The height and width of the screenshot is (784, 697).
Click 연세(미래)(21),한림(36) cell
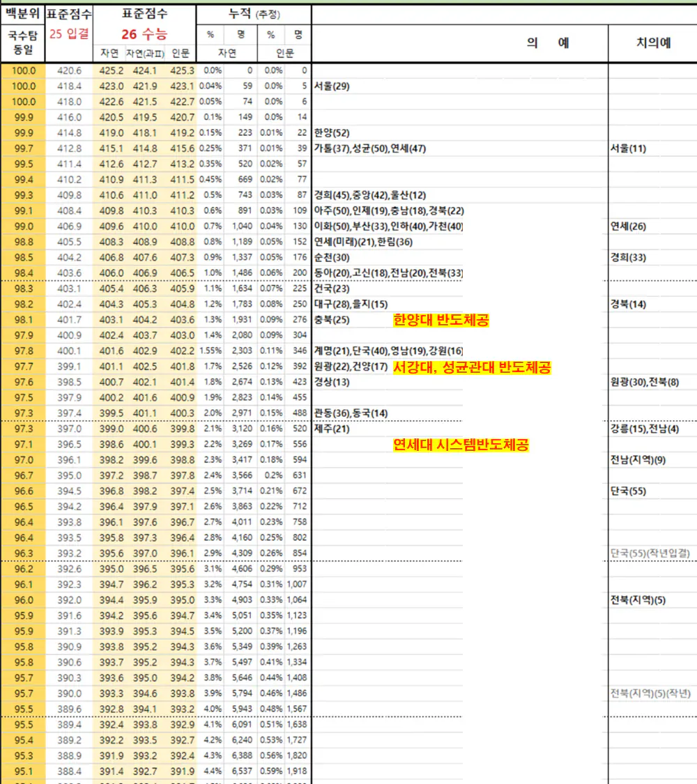pos(364,242)
